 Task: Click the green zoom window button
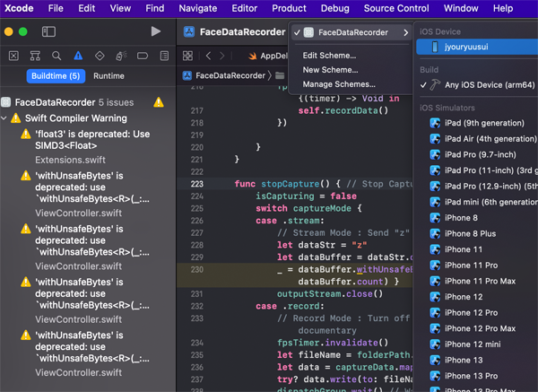point(23,32)
